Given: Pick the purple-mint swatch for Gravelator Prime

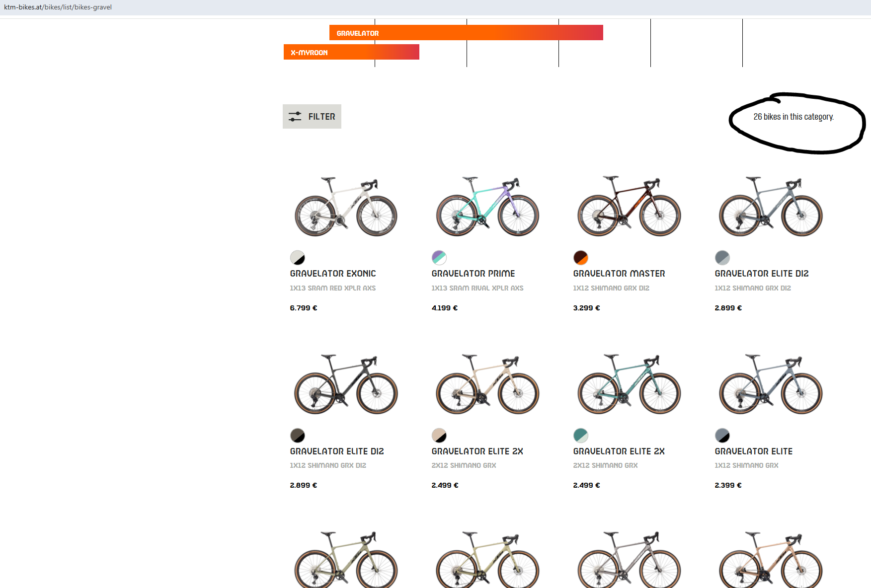Looking at the screenshot, I should coord(439,258).
